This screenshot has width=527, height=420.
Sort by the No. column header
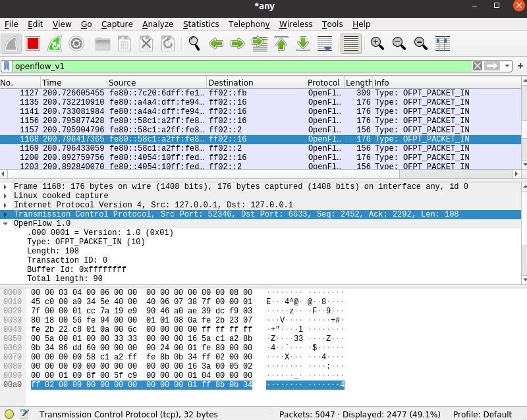[20, 83]
